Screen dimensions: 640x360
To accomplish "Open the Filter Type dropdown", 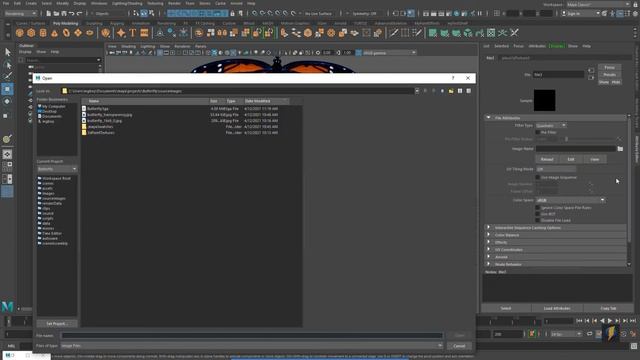I will pyautogui.click(x=551, y=125).
